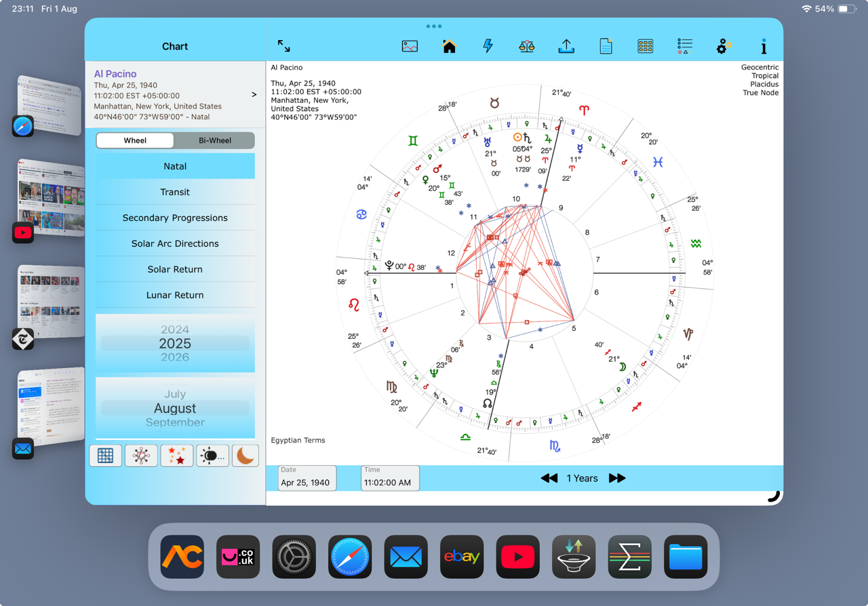868x606 pixels.
Task: Switch to Bi-Wheel segment
Action: tap(214, 140)
